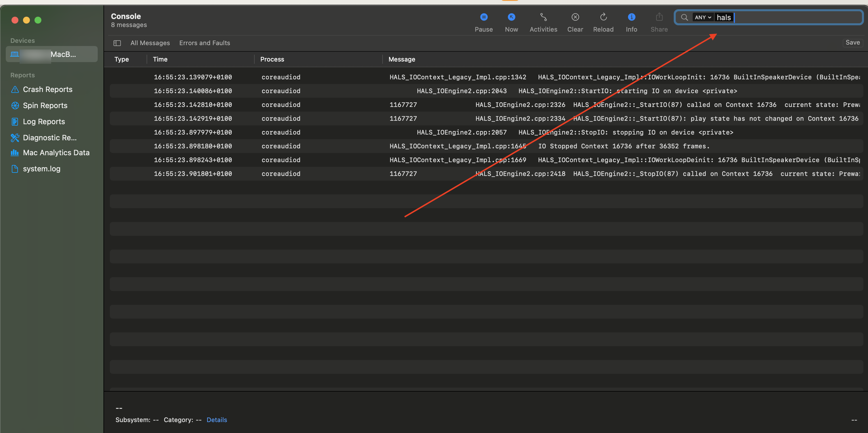
Task: Toggle the Activities mode icon
Action: 543,17
